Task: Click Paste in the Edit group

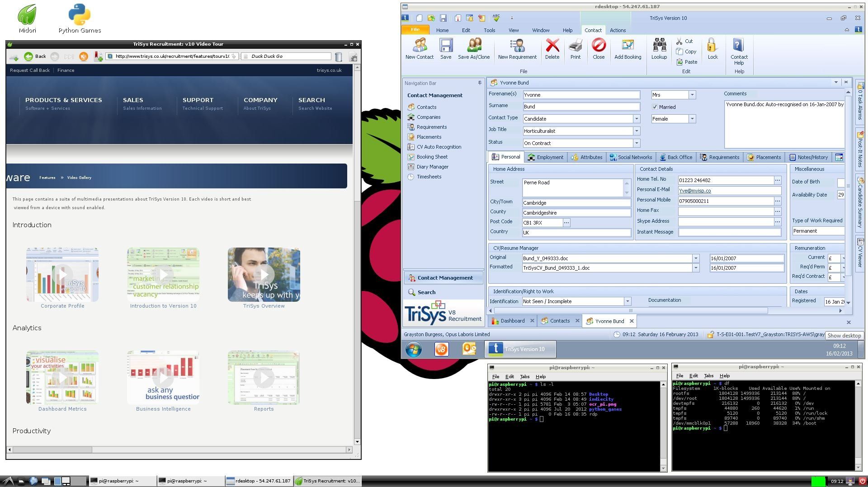Action: (x=687, y=62)
